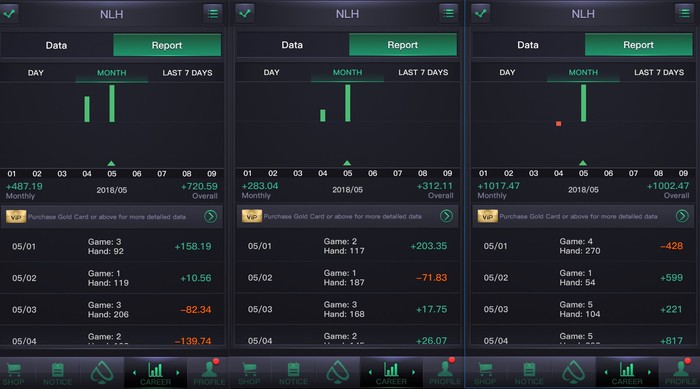
Task: Select the Report tab in the left panel
Action: (167, 45)
